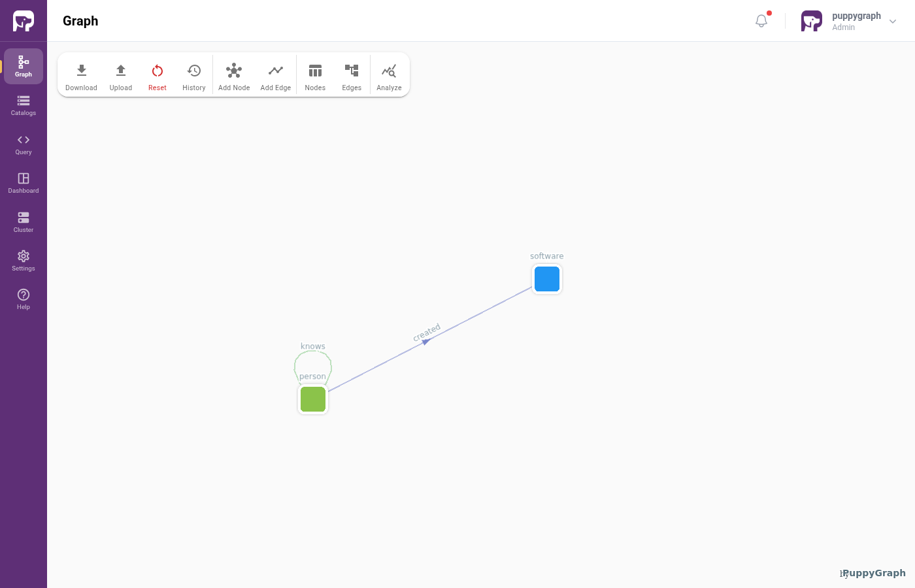Select the blue software node

coord(547,279)
